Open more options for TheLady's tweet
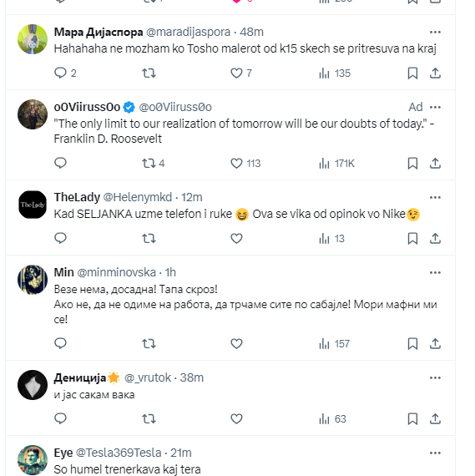The width and height of the screenshot is (475, 476). 435,197
